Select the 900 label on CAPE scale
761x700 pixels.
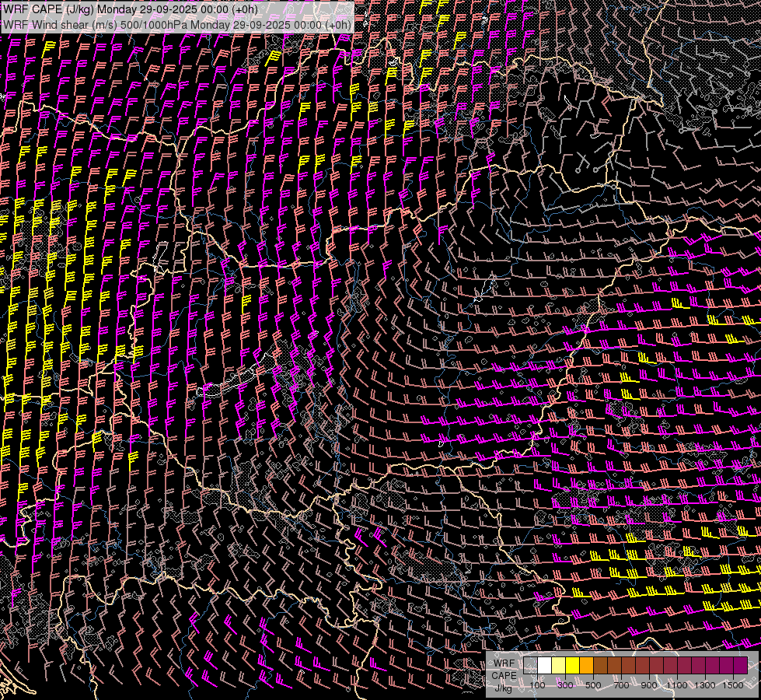[649, 685]
